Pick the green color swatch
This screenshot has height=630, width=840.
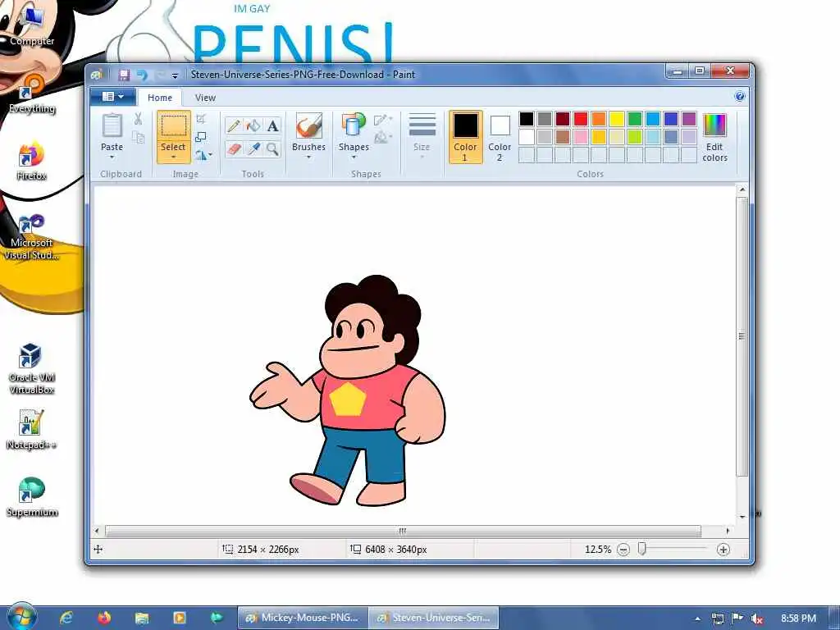pyautogui.click(x=635, y=119)
